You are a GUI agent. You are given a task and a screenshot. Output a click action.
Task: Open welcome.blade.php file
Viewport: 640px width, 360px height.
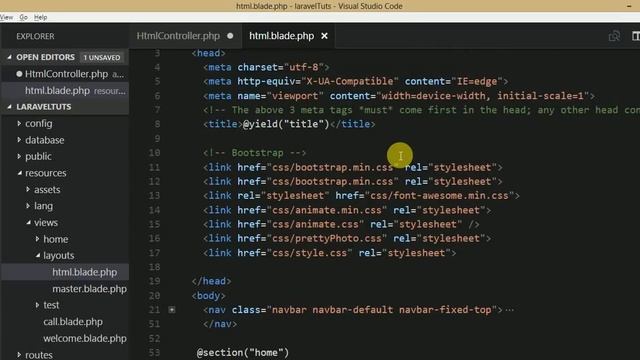coord(85,338)
